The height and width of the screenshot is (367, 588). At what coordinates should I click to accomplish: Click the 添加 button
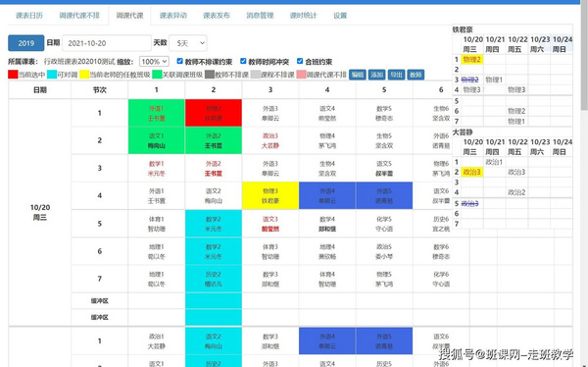point(377,75)
